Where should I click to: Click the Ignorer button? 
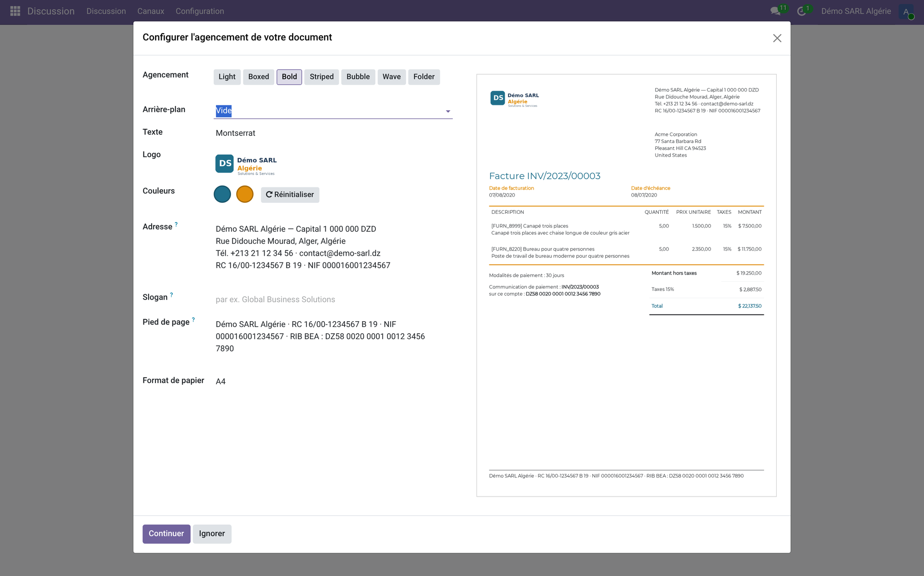[x=212, y=534]
